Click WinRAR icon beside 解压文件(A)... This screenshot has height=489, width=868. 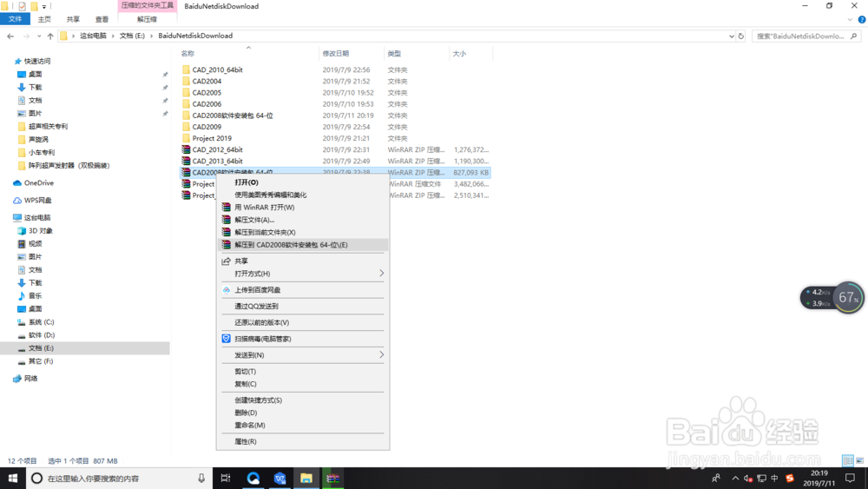click(227, 220)
